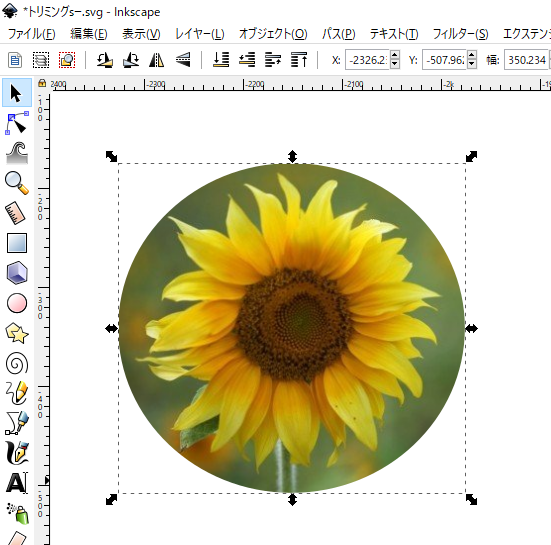Viewport: 551px width, 545px height.
Task: Click the Y position input field
Action: (444, 60)
